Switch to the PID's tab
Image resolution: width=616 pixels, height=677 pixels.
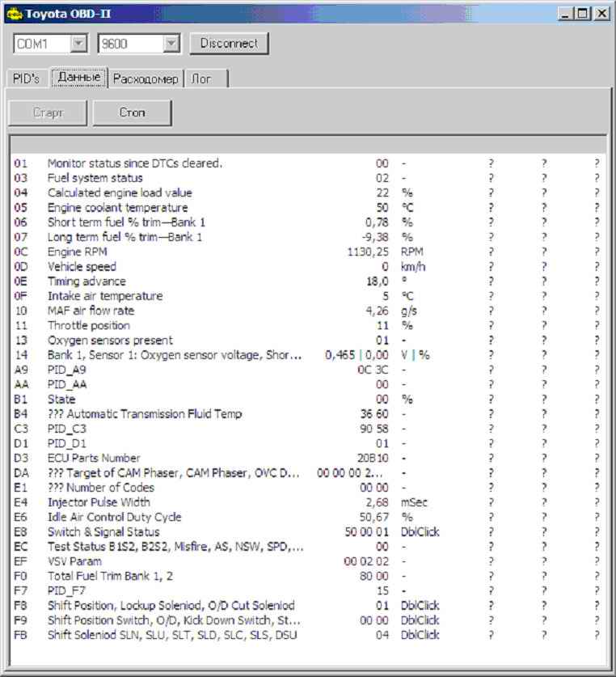26,78
